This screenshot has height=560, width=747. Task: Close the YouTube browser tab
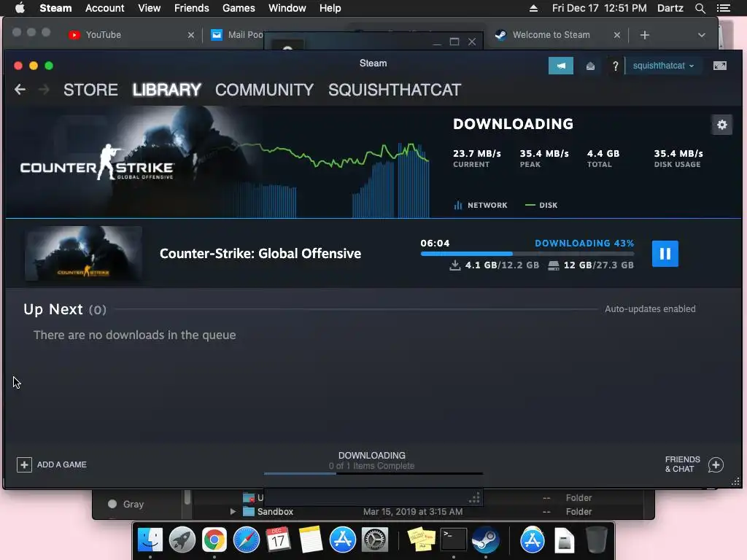(190, 35)
